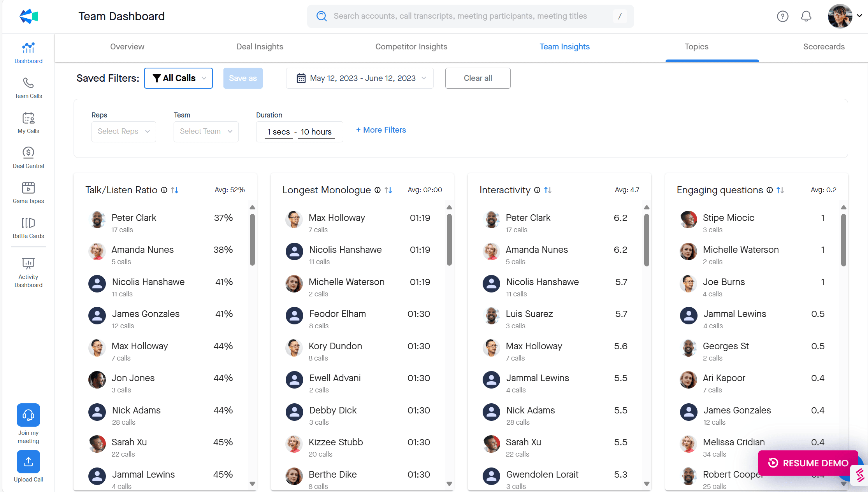The width and height of the screenshot is (868, 492).
Task: Open the notifications bell
Action: point(806,16)
